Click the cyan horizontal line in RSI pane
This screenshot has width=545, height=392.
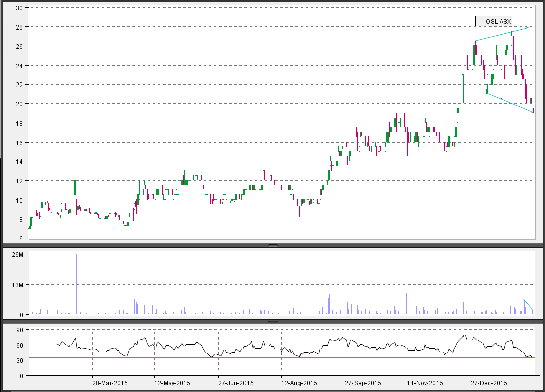coord(281,357)
